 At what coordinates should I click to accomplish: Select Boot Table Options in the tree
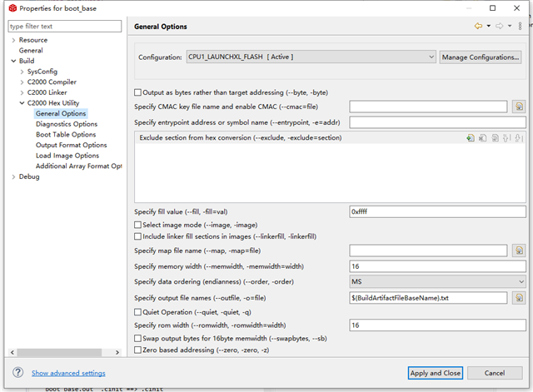pyautogui.click(x=66, y=135)
